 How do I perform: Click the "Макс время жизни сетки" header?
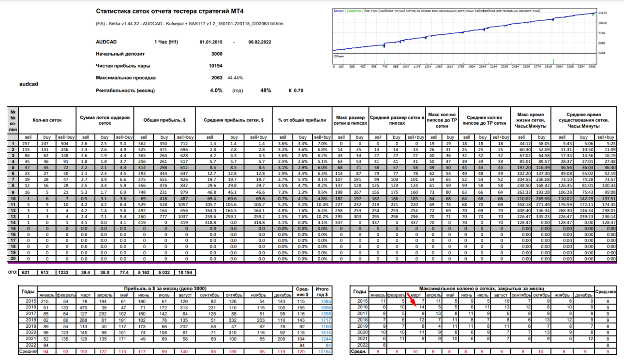pyautogui.click(x=531, y=120)
